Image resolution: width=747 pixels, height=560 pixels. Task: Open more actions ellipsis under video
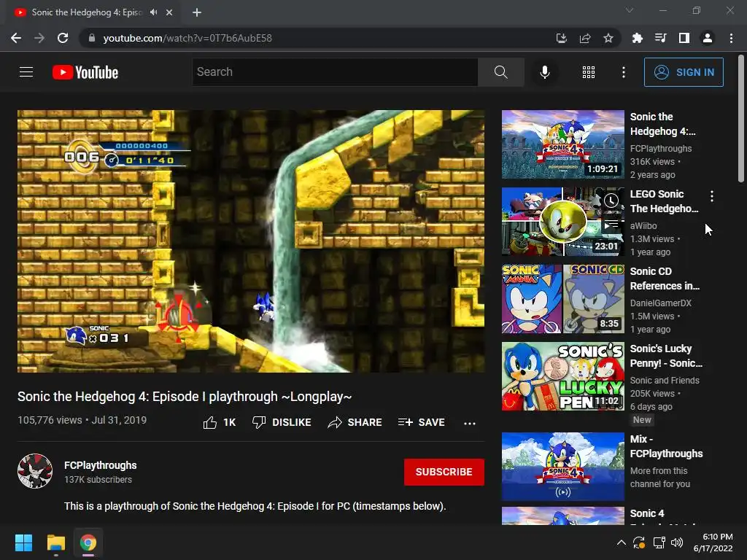pos(469,423)
